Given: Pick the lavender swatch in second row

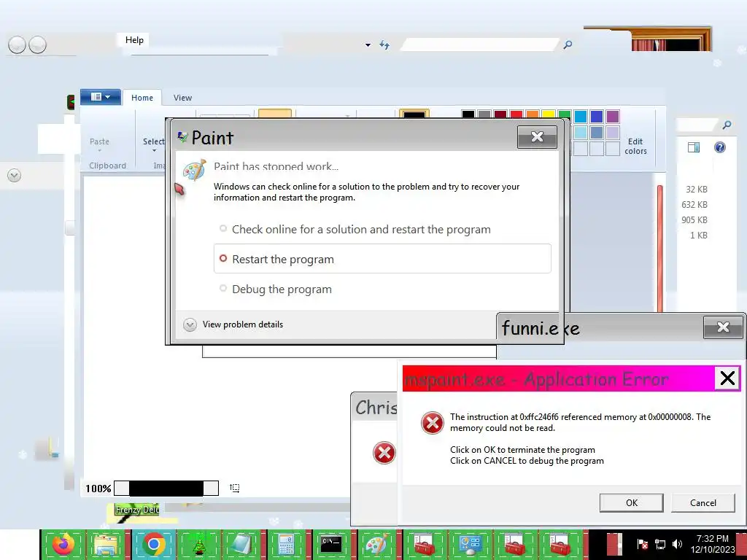Looking at the screenshot, I should [613, 133].
